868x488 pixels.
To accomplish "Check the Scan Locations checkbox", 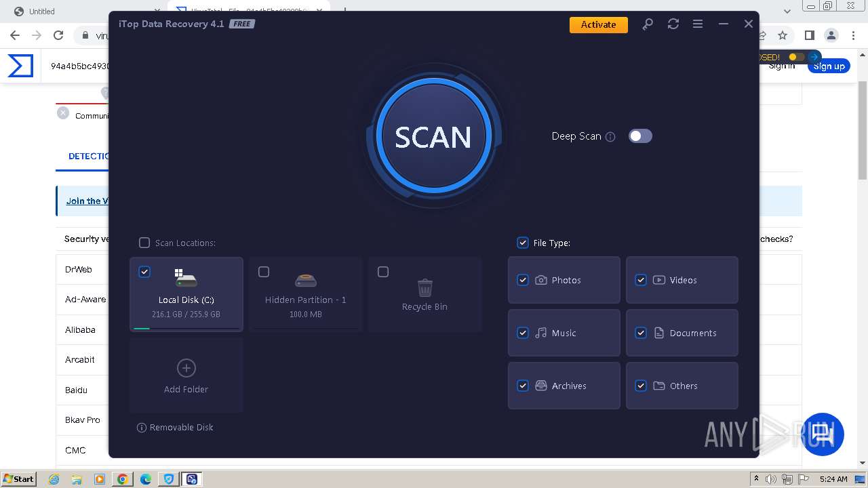I will coord(144,243).
